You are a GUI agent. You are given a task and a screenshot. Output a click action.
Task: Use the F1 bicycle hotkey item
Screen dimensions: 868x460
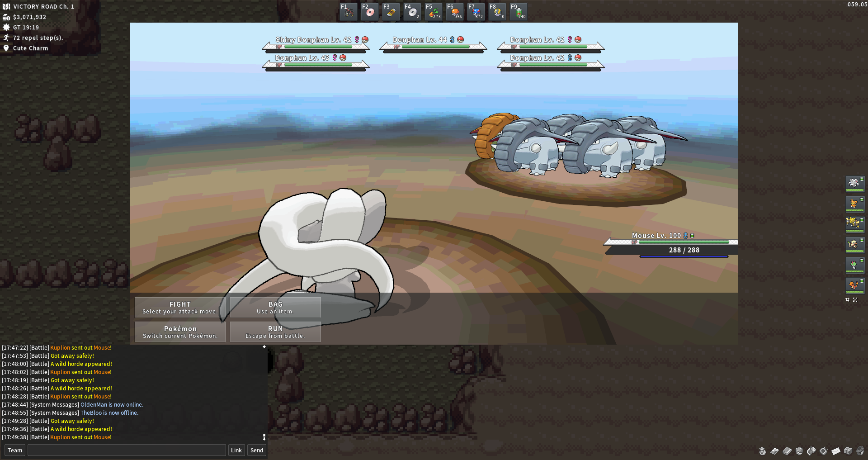click(x=349, y=12)
